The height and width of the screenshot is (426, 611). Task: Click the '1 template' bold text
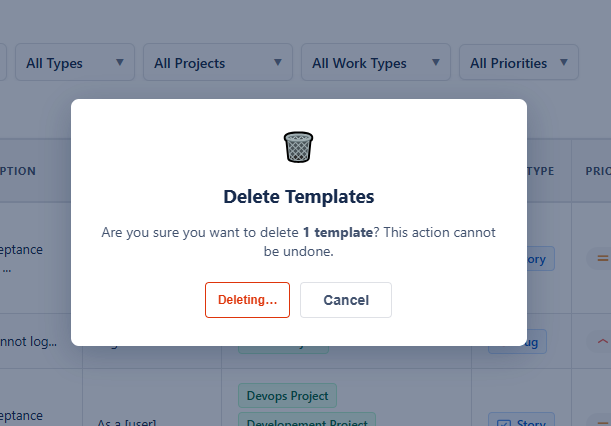click(x=338, y=232)
